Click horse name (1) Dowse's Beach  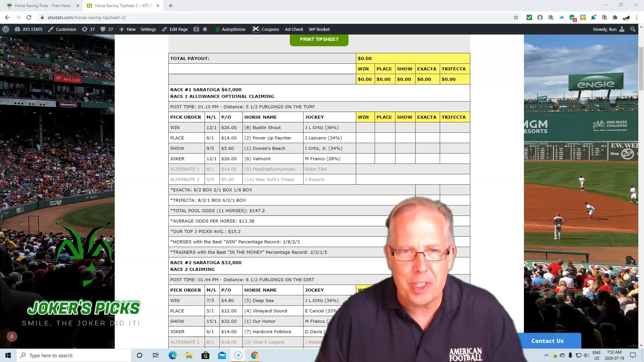coord(265,148)
